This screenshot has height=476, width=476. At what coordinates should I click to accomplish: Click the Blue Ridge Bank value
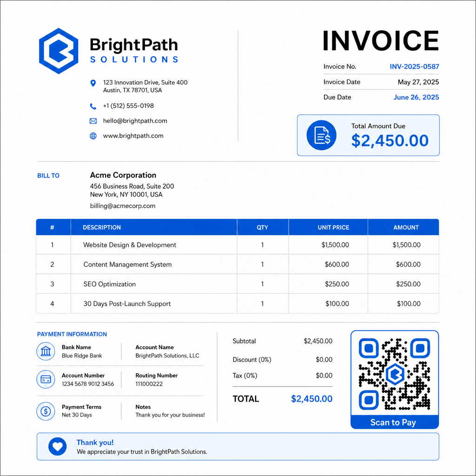pyautogui.click(x=82, y=356)
